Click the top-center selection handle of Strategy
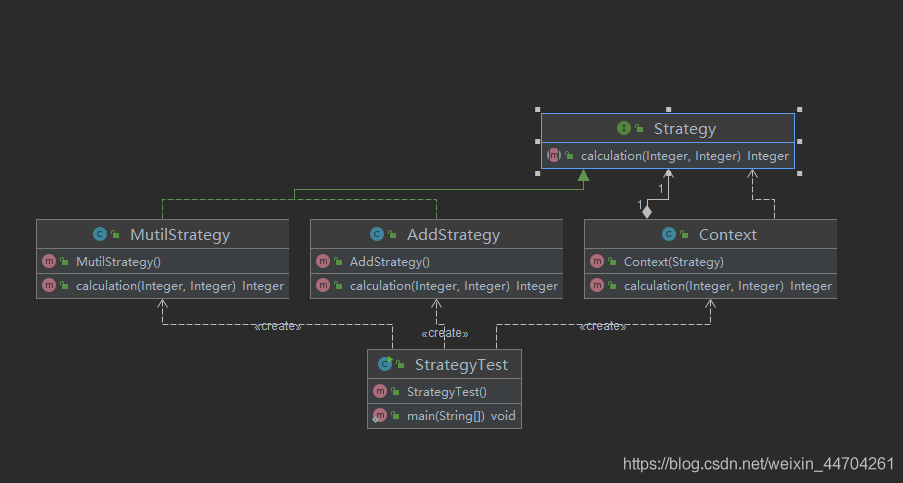This screenshot has width=903, height=483. tap(669, 109)
